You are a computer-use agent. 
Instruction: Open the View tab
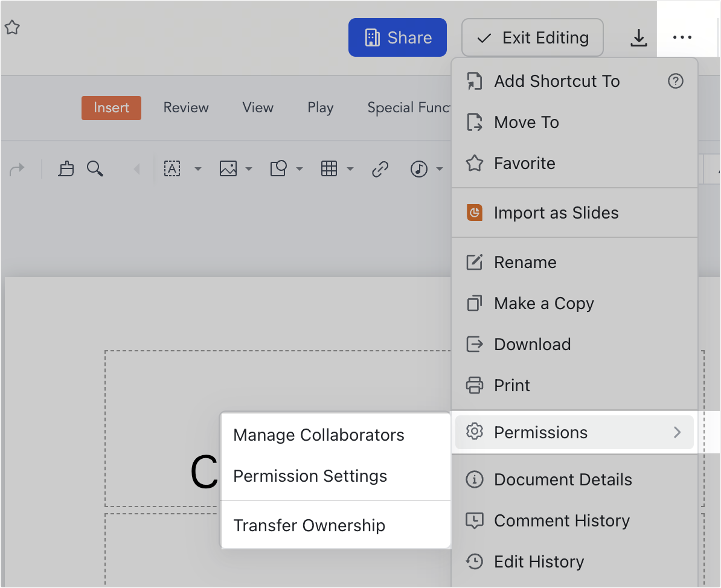258,107
